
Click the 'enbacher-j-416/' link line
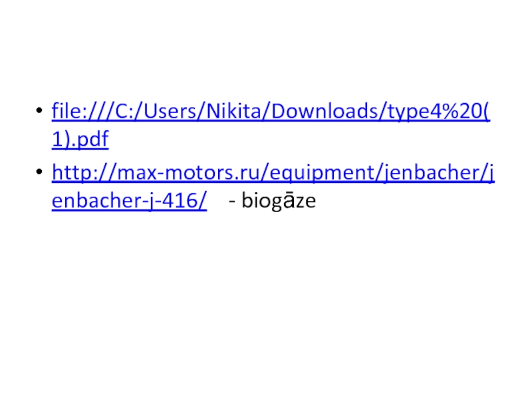[129, 201]
